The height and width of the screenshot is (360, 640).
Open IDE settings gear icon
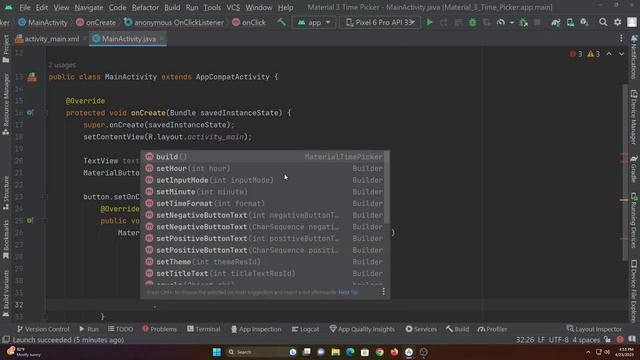(x=617, y=22)
